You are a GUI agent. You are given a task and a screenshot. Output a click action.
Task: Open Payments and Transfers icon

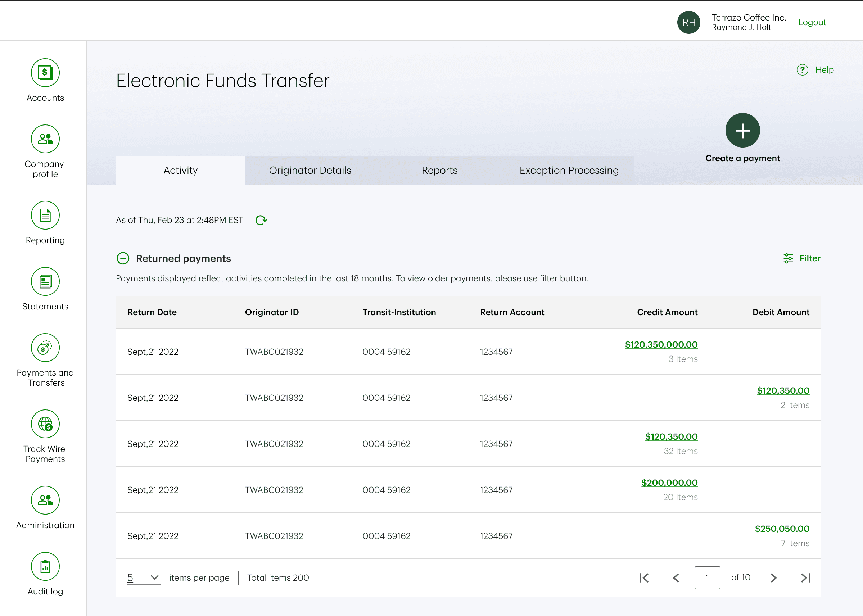tap(45, 348)
